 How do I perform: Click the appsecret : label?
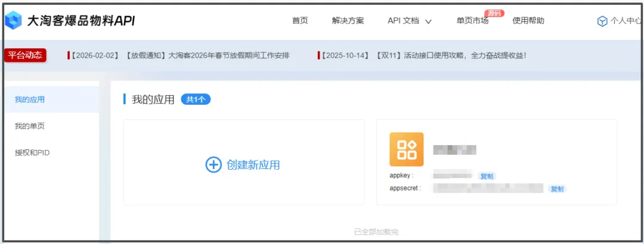(405, 188)
